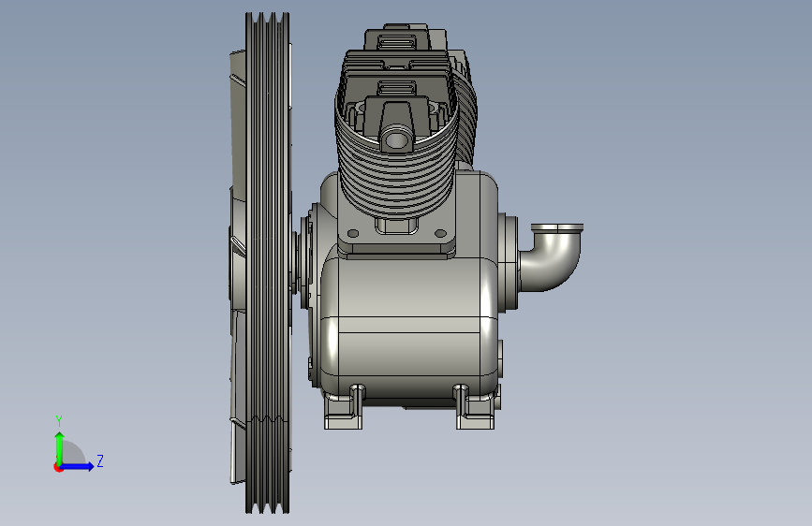Select the right mounting foot of the crankcase
This screenshot has height=526, width=812.
pyautogui.click(x=477, y=408)
